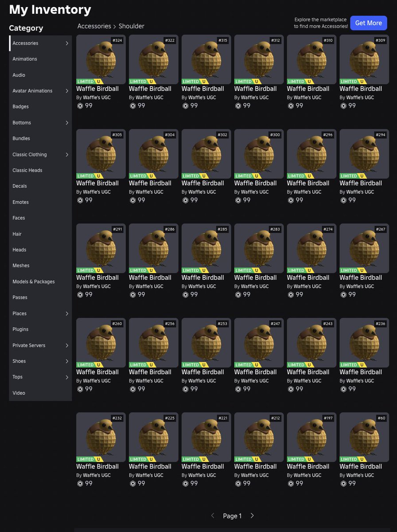This screenshot has width=397, height=532.
Task: View the Waffle Birdball item #267
Action: pyautogui.click(x=364, y=248)
